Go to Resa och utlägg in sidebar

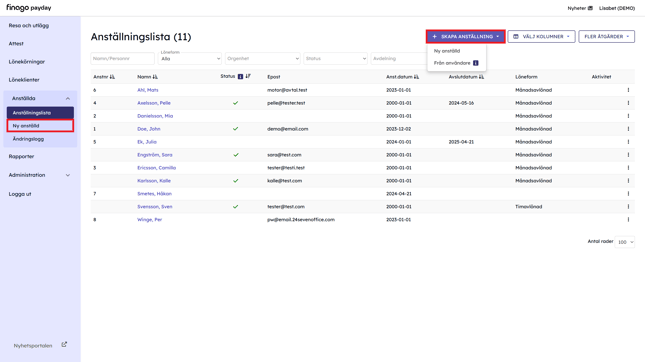[29, 26]
